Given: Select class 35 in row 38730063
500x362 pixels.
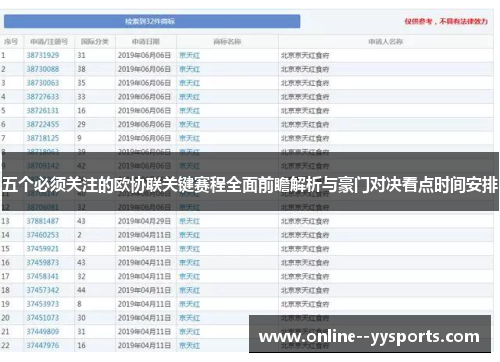Looking at the screenshot, I should [81, 83].
